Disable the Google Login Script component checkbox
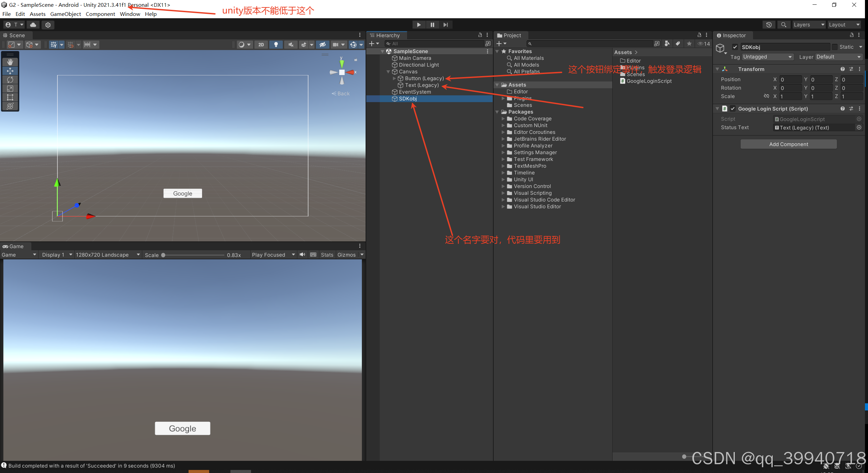The width and height of the screenshot is (868, 473). tap(733, 109)
